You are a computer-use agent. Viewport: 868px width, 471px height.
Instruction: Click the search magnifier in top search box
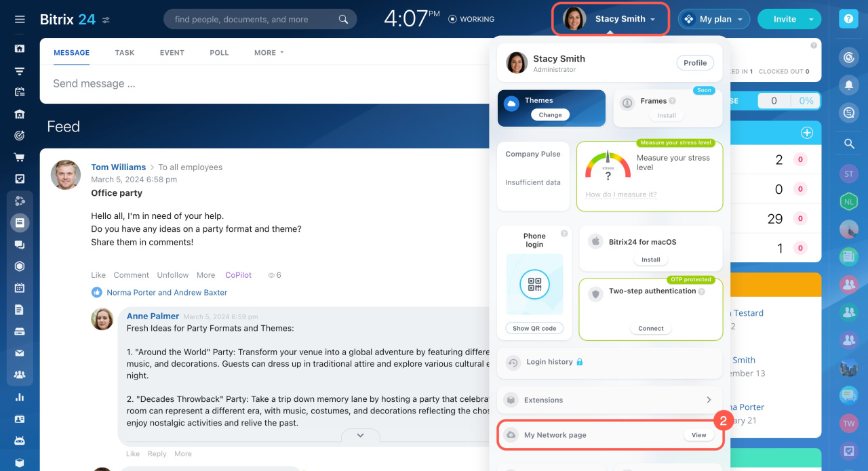(x=344, y=20)
